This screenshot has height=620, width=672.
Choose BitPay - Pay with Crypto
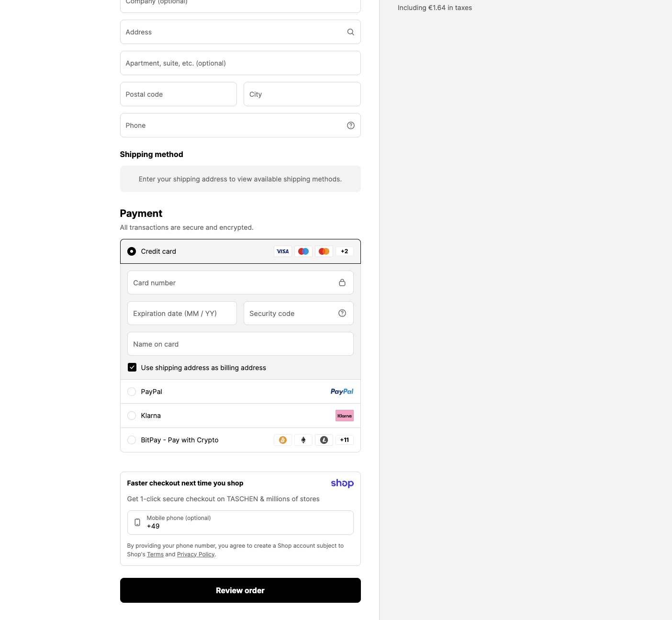pos(132,440)
